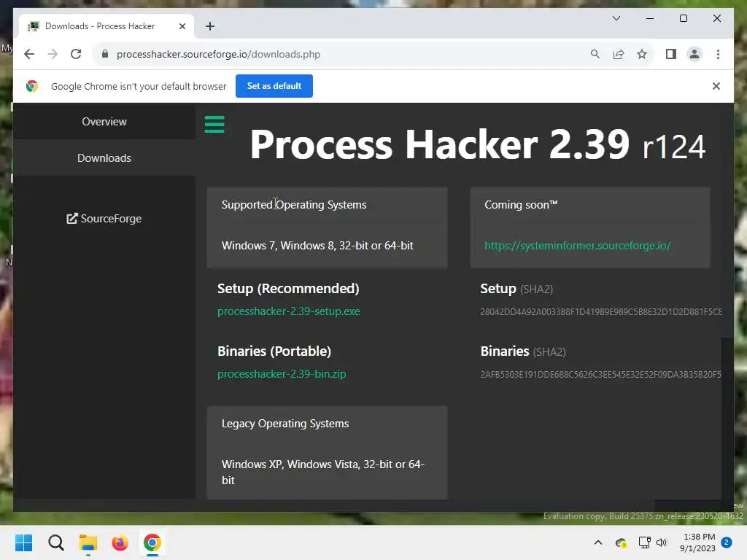Open the Chrome three-dot menu
The width and height of the screenshot is (747, 560).
(x=718, y=54)
